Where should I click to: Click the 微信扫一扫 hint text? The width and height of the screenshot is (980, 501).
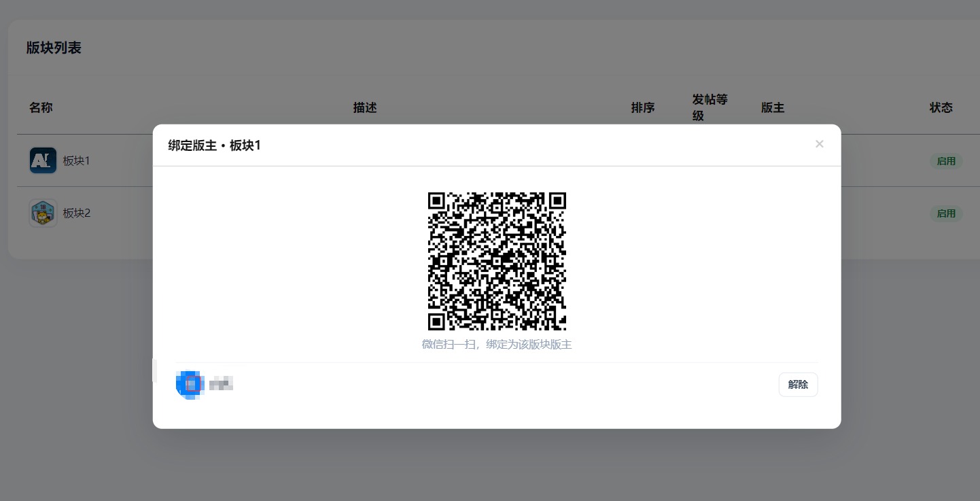[x=497, y=345]
